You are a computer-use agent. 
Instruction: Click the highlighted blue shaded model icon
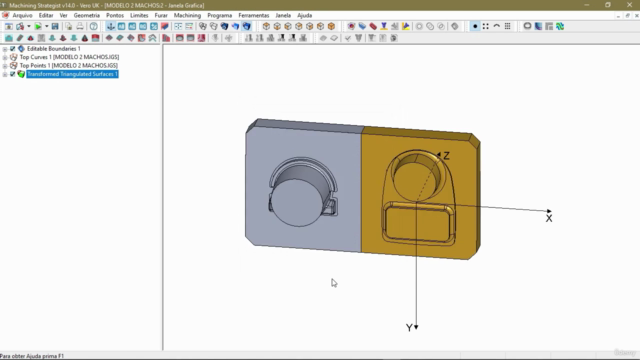(x=247, y=27)
